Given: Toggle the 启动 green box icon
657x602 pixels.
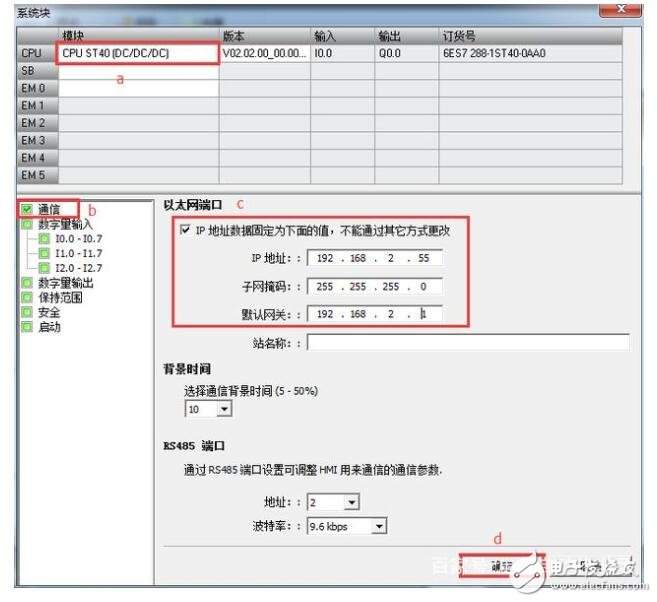Looking at the screenshot, I should (27, 327).
